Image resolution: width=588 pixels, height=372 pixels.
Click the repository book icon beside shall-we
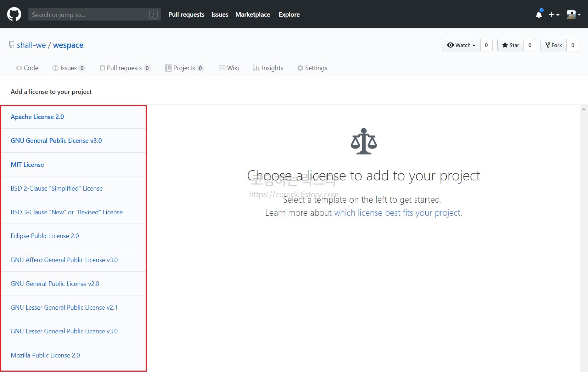coord(12,45)
